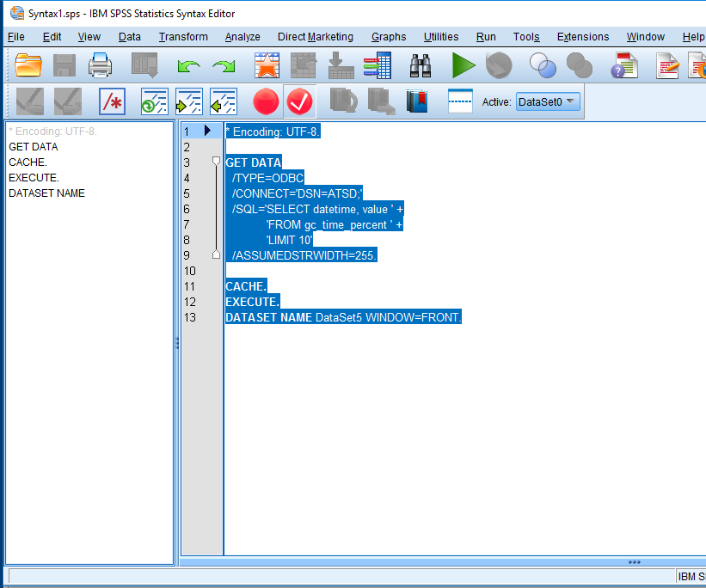Screen dimensions: 706x588
Task: Select EXECUTE. in the navigation pane
Action: [x=34, y=177]
